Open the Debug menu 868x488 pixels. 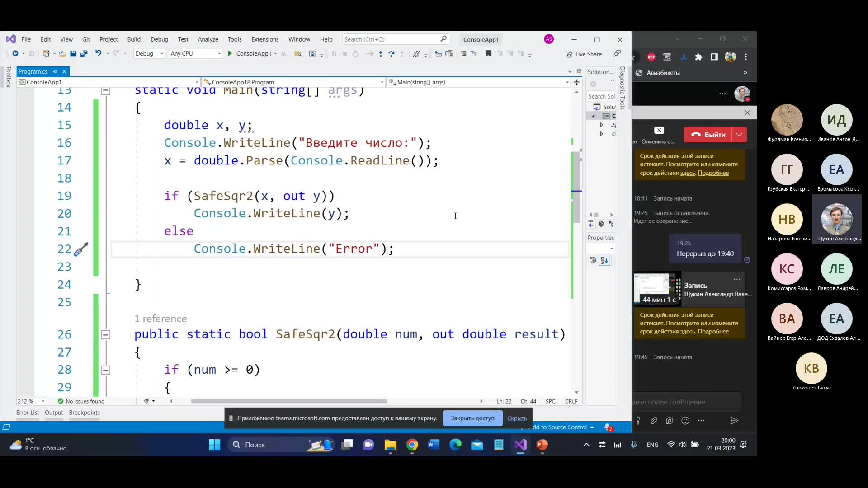click(x=159, y=39)
